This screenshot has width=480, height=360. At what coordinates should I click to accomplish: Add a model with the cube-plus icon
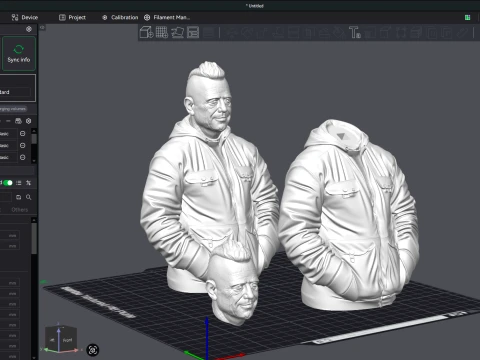[146, 32]
